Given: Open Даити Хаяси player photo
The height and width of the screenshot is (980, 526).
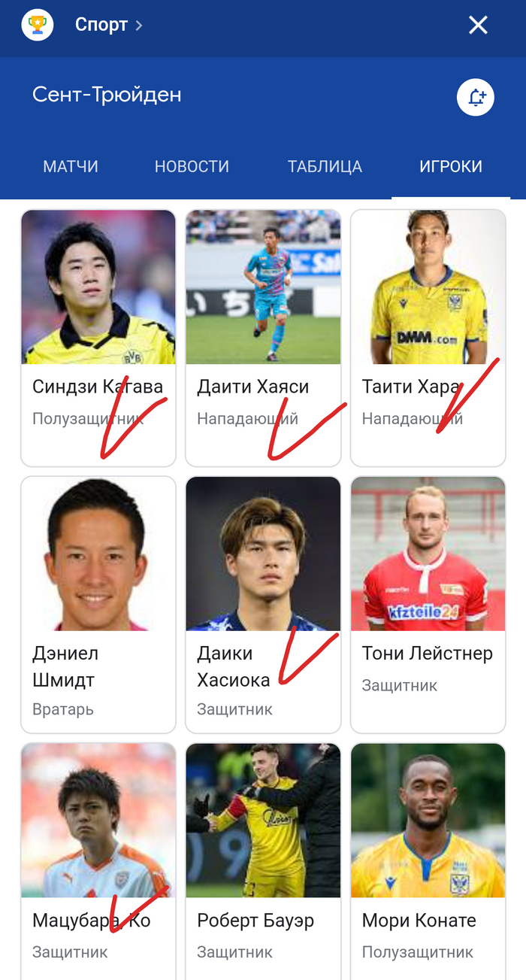Looking at the screenshot, I should (x=263, y=287).
